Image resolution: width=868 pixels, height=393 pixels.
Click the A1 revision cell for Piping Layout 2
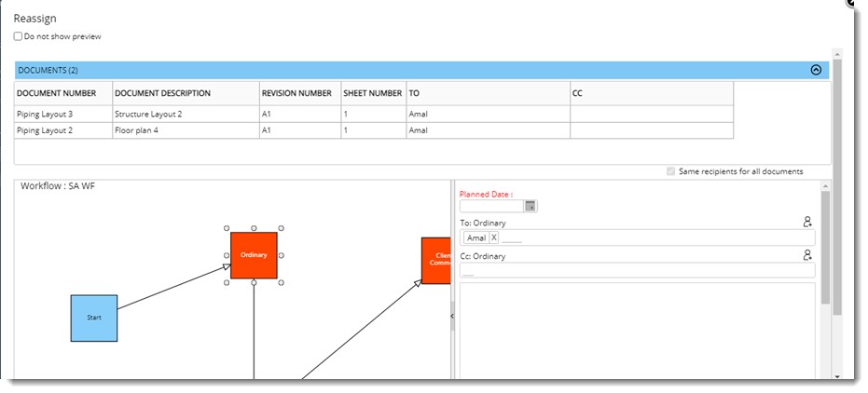coord(300,130)
